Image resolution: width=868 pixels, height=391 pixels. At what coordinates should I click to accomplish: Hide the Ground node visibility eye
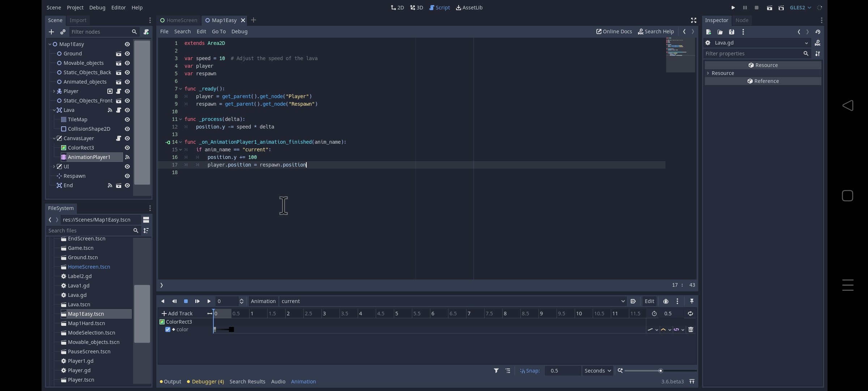[x=127, y=54]
